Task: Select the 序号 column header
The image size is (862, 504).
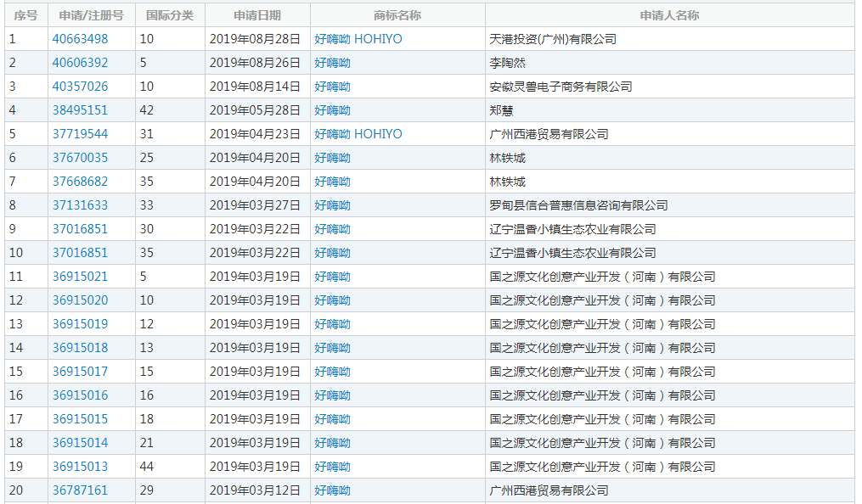Action: (x=25, y=14)
